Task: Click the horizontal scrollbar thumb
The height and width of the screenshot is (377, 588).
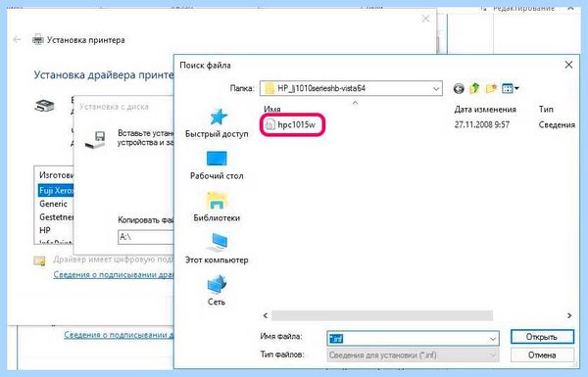Action: pyautogui.click(x=382, y=316)
